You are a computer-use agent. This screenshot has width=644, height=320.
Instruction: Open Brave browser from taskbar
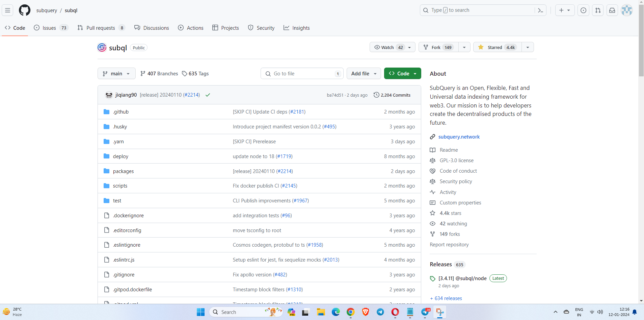click(365, 312)
